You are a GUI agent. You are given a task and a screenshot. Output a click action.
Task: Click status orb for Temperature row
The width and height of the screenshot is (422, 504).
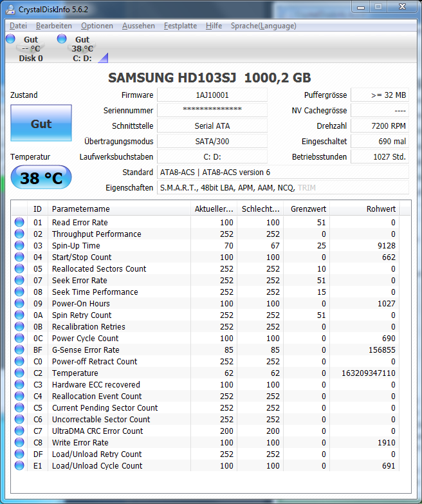tap(19, 373)
